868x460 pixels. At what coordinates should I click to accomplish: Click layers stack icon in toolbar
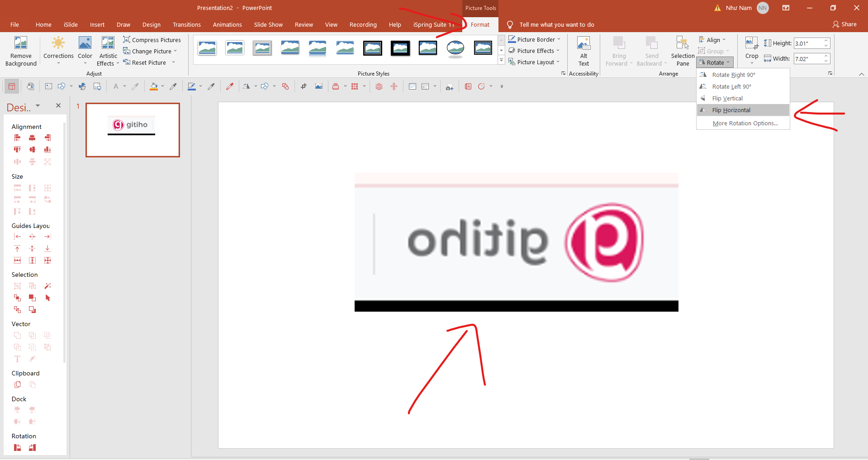tap(379, 86)
